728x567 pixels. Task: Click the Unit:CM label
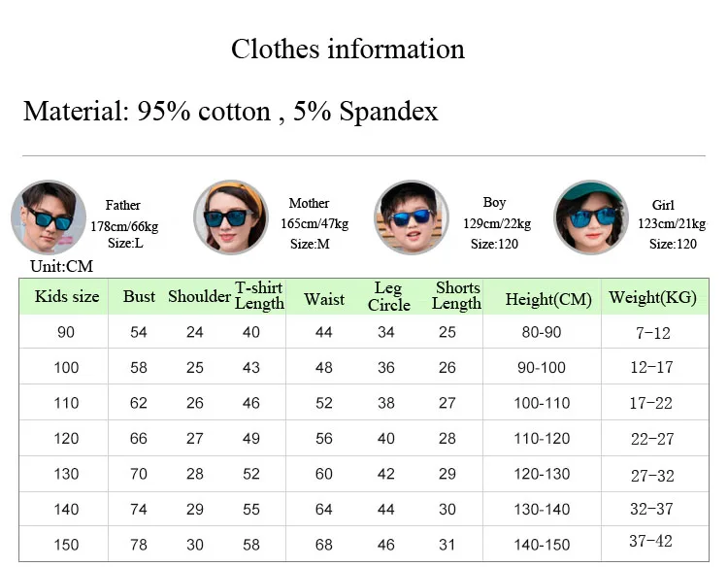tap(62, 266)
